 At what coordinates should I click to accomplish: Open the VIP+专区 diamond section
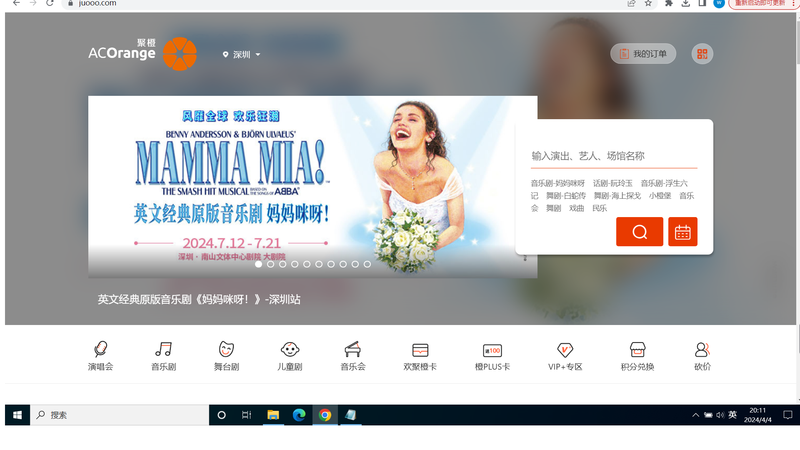[x=565, y=356]
